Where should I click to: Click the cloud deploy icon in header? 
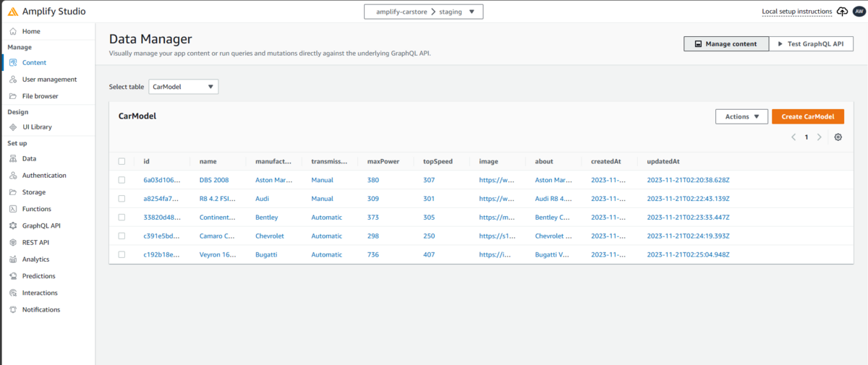(842, 12)
